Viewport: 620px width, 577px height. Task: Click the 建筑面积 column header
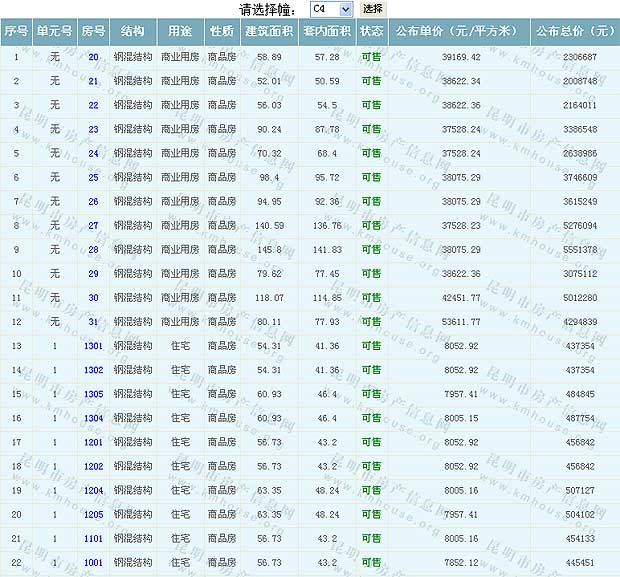[269, 31]
